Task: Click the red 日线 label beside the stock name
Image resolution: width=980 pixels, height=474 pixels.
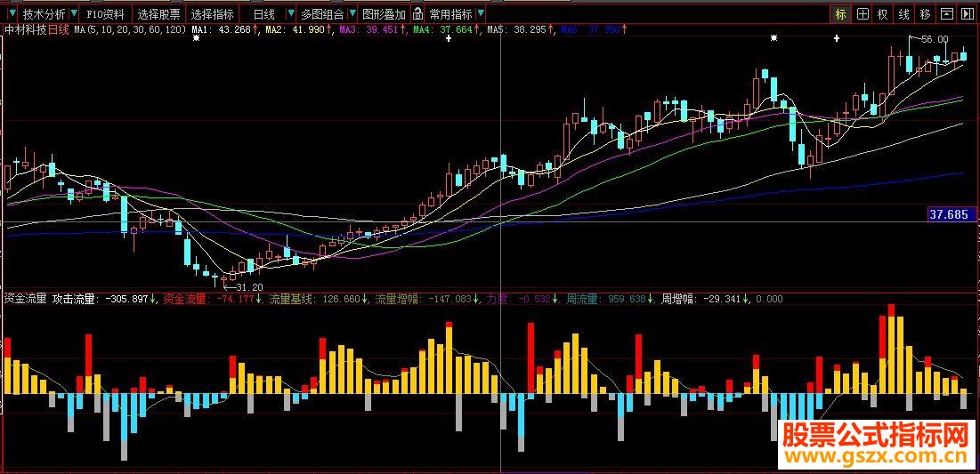Action: pos(58,28)
